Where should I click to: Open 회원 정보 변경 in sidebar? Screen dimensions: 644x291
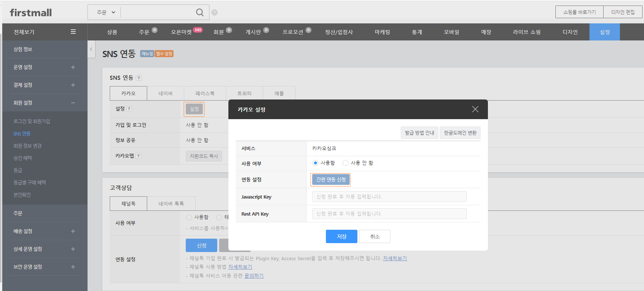coord(27,146)
